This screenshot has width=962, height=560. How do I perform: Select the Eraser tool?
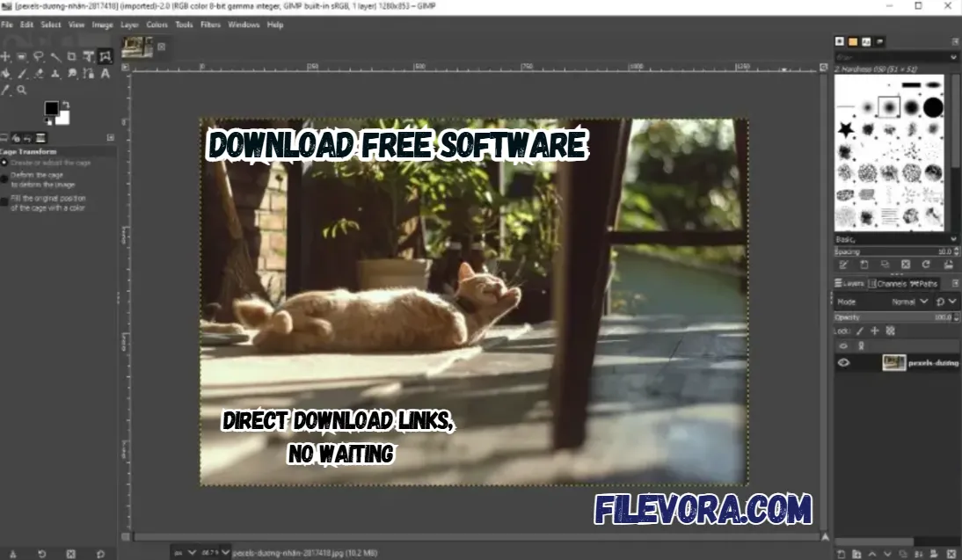click(40, 74)
